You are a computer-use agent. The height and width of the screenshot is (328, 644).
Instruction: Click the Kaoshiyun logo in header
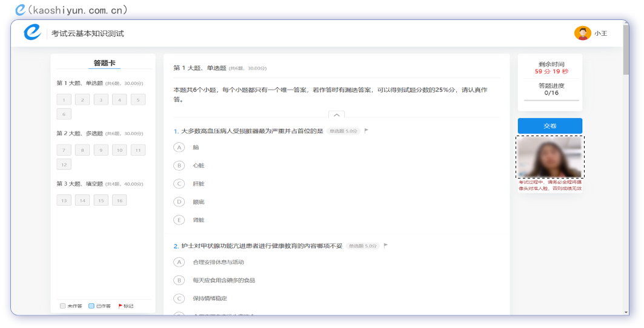pos(33,33)
